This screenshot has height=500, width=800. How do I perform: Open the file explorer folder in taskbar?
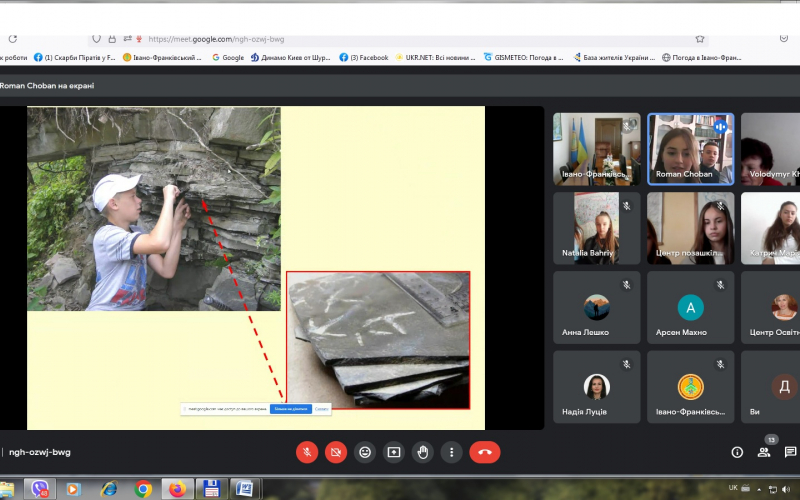pyautogui.click(x=7, y=489)
